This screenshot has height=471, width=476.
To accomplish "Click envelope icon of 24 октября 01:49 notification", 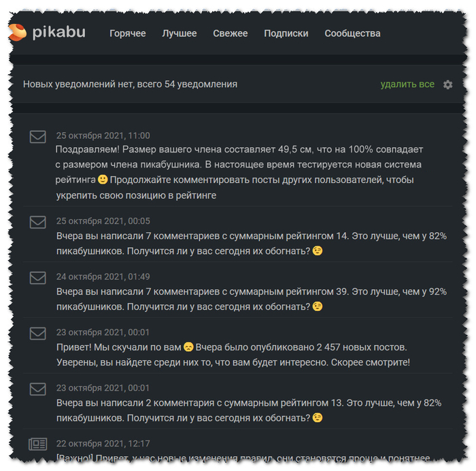I will pyautogui.click(x=38, y=278).
